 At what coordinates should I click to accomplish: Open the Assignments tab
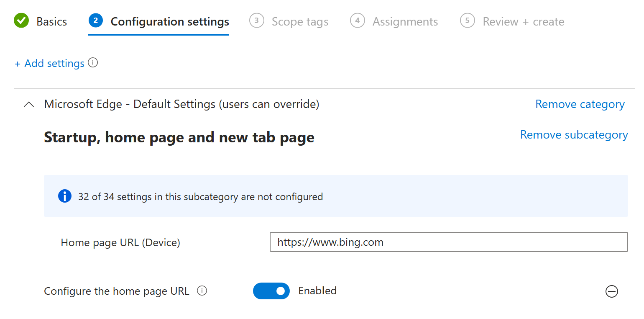coord(405,22)
